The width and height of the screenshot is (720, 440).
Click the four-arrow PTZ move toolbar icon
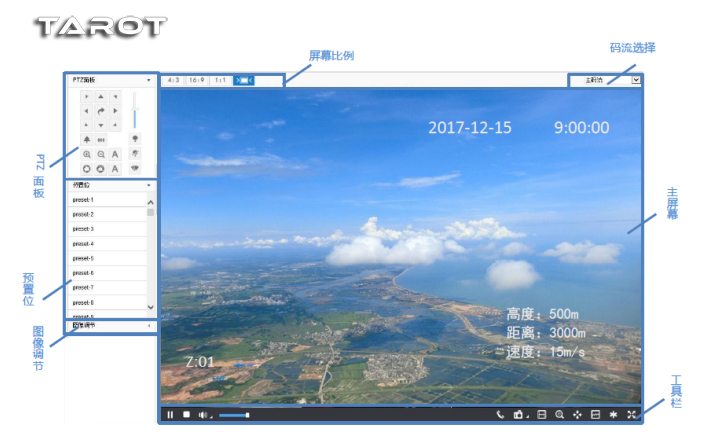(577, 415)
